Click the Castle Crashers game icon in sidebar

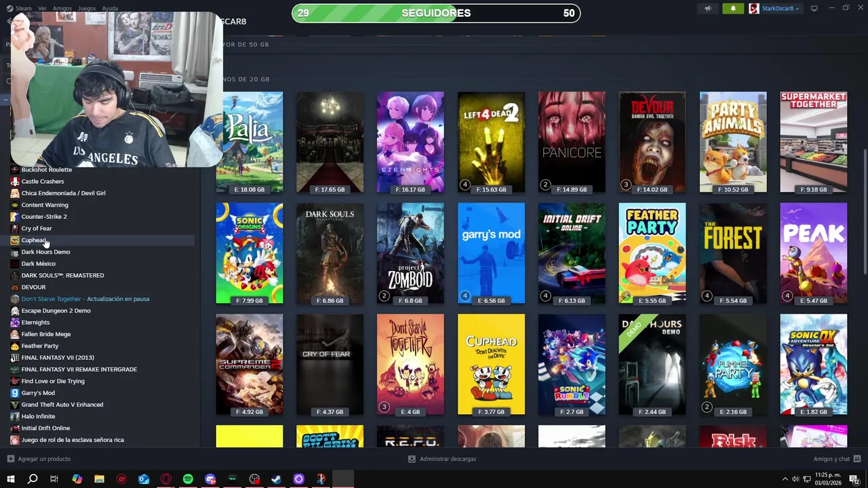[x=15, y=181]
